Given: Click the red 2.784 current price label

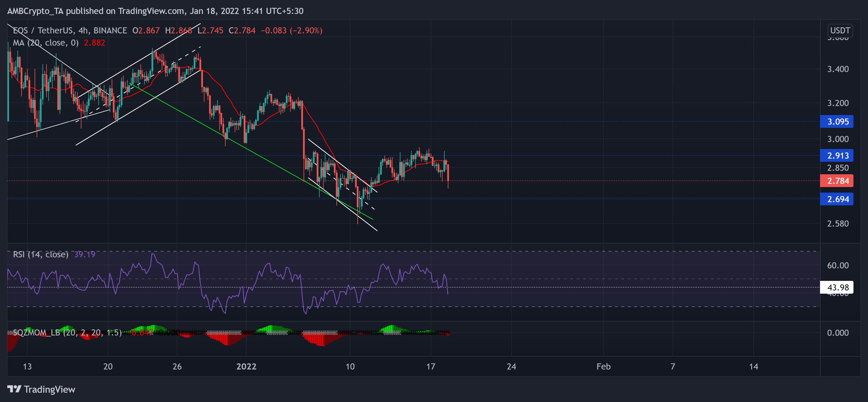Looking at the screenshot, I should (837, 181).
